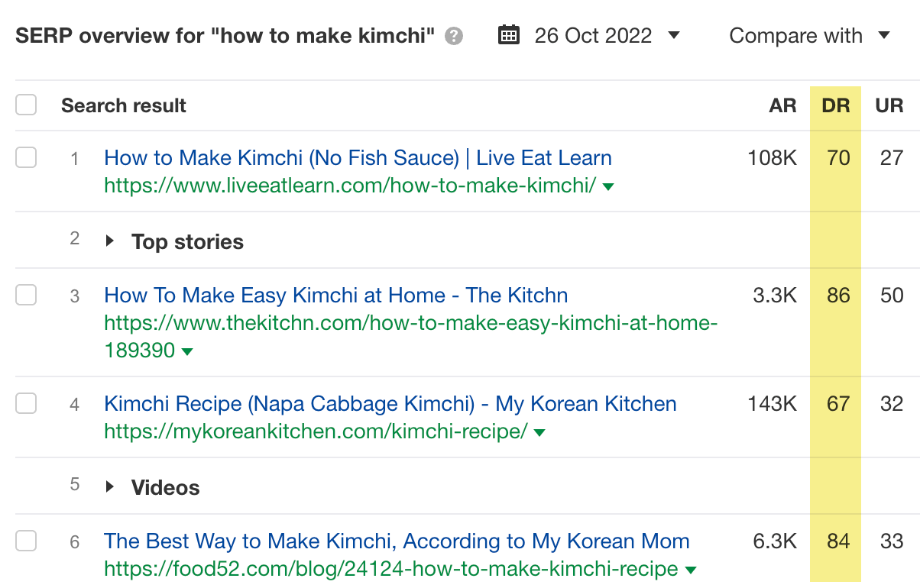Open URL options caret for food52.com result

pos(691,569)
